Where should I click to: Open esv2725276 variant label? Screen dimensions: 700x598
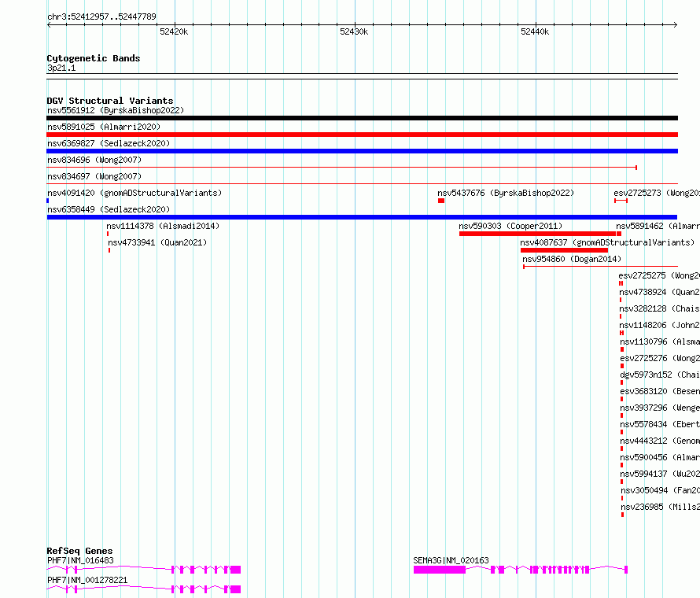pos(660,358)
